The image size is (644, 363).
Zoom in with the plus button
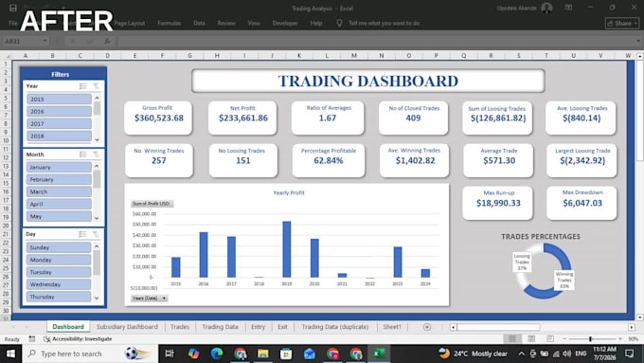click(620, 339)
